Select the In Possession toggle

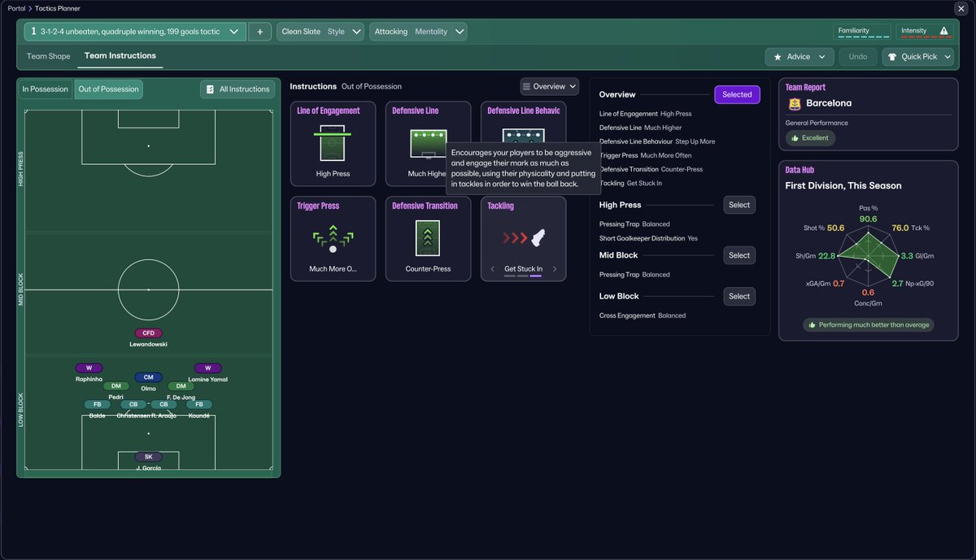pos(46,89)
